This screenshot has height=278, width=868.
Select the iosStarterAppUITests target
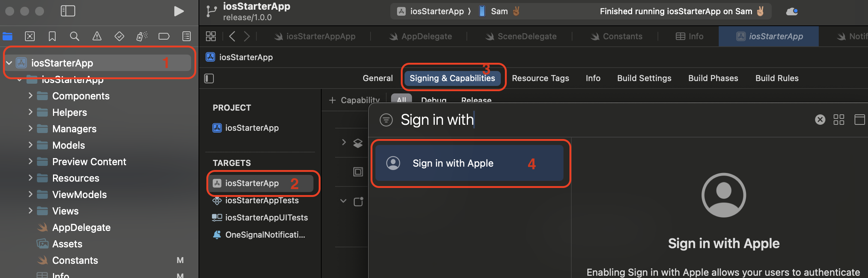260,217
